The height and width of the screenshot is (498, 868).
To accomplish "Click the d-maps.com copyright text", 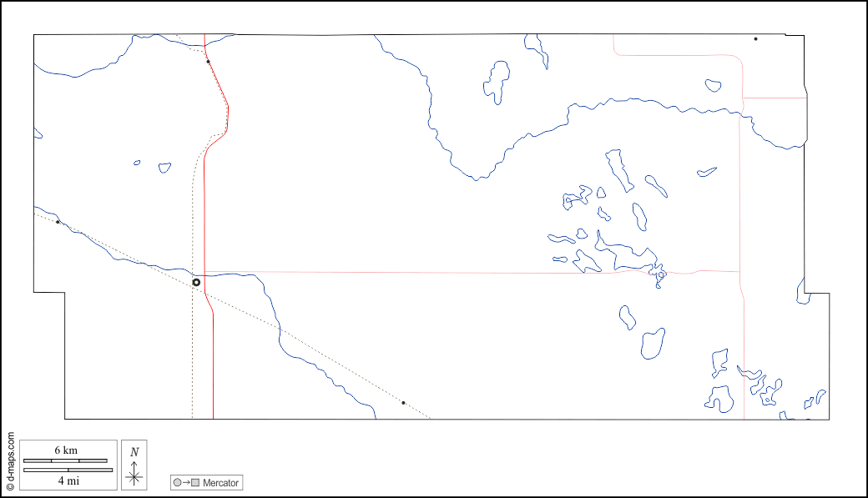I will coord(10,461).
